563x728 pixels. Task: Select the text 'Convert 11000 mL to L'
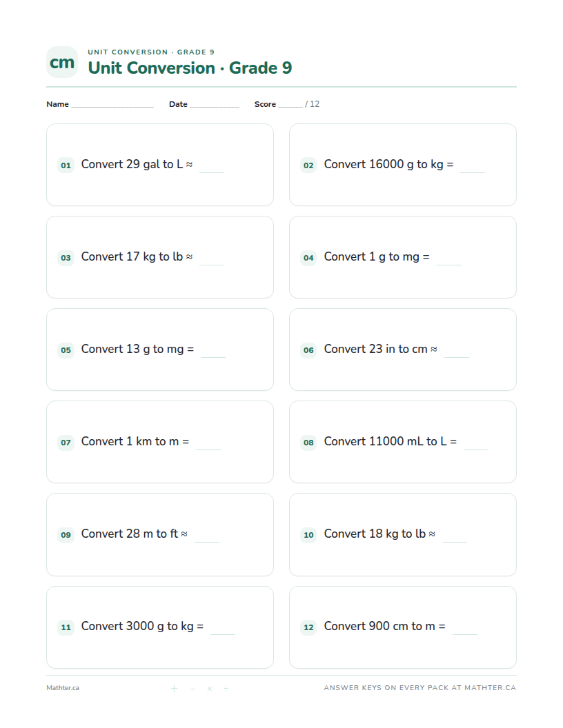[x=386, y=441]
